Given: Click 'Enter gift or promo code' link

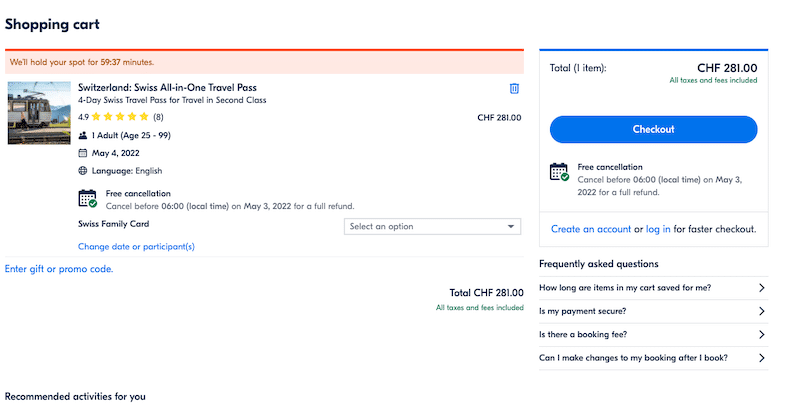Looking at the screenshot, I should [x=59, y=269].
